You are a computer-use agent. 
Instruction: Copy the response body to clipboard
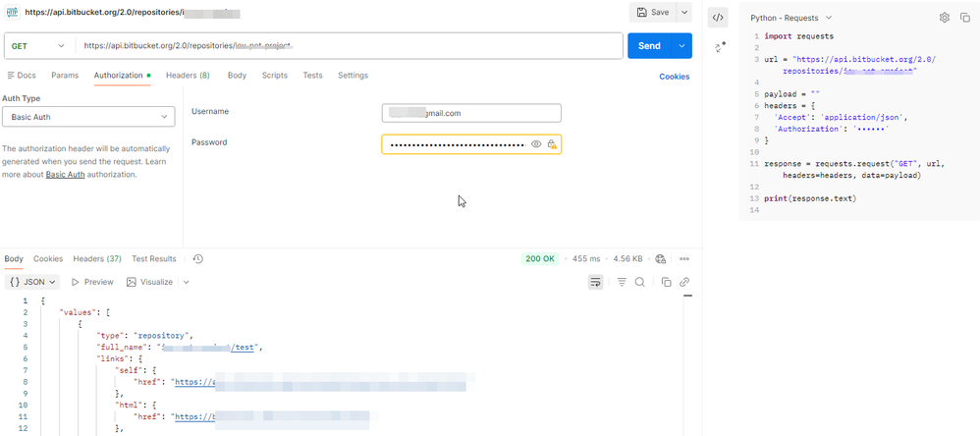[x=666, y=283]
